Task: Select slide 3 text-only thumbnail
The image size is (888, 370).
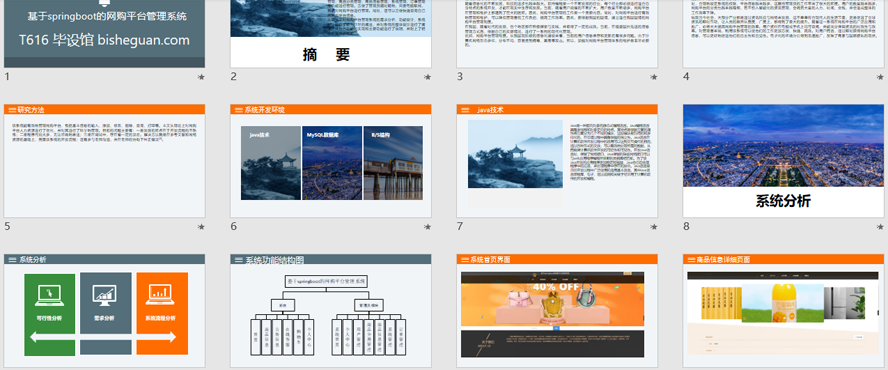Action: coord(557,33)
